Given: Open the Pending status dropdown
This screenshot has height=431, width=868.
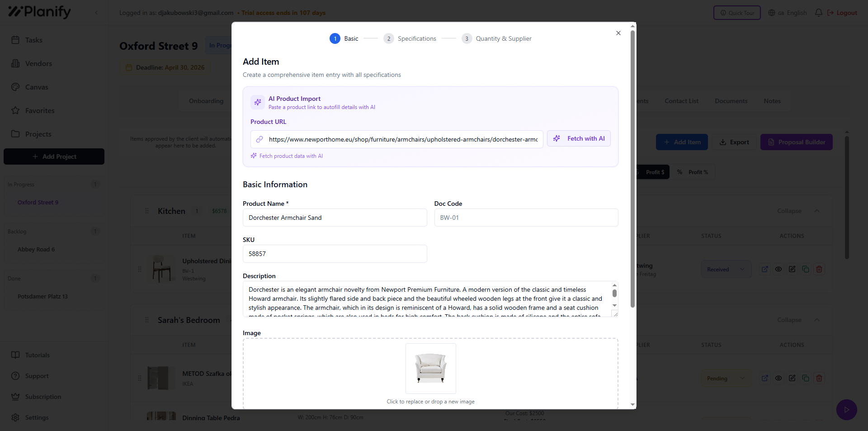Looking at the screenshot, I should pos(726,378).
